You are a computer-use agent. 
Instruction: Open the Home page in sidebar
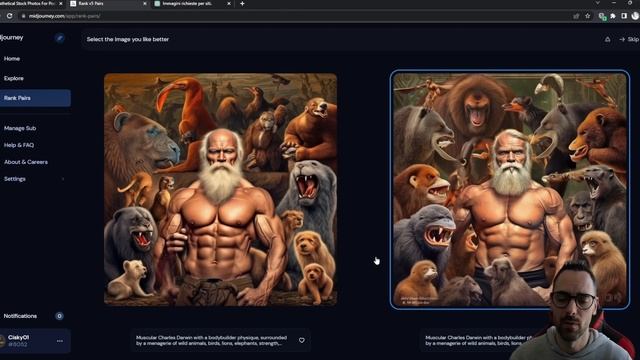coord(12,59)
